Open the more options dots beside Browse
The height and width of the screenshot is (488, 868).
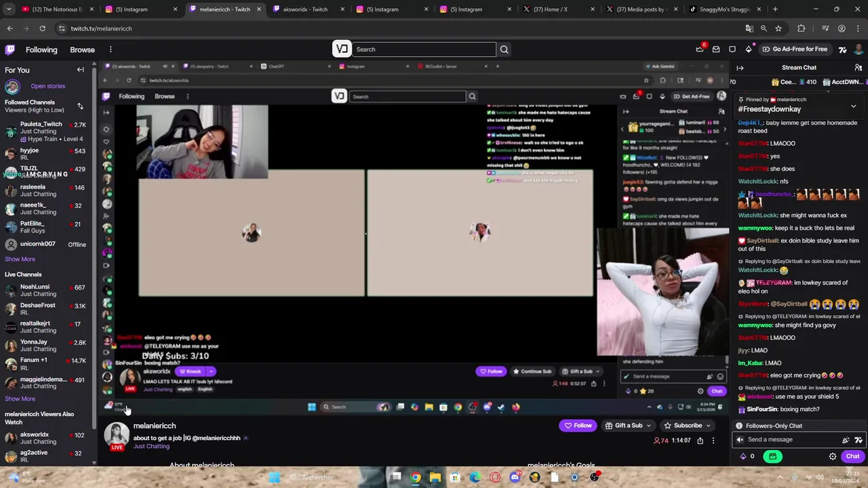pyautogui.click(x=111, y=49)
